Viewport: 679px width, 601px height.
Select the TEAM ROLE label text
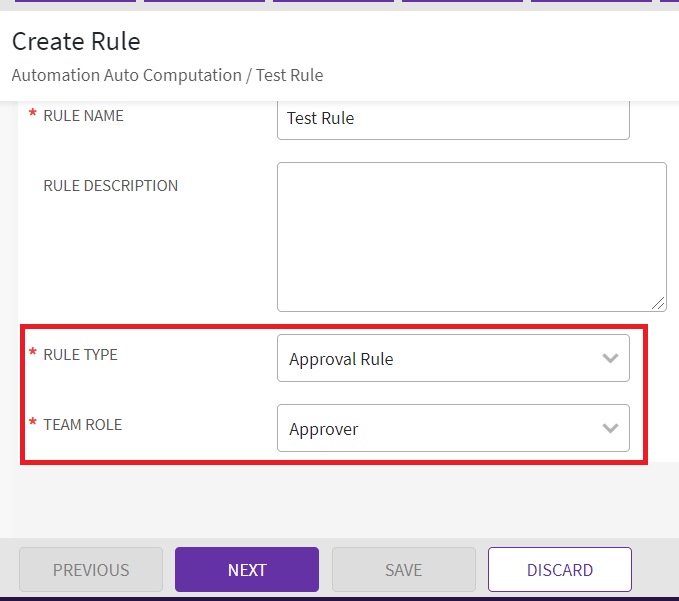click(82, 425)
